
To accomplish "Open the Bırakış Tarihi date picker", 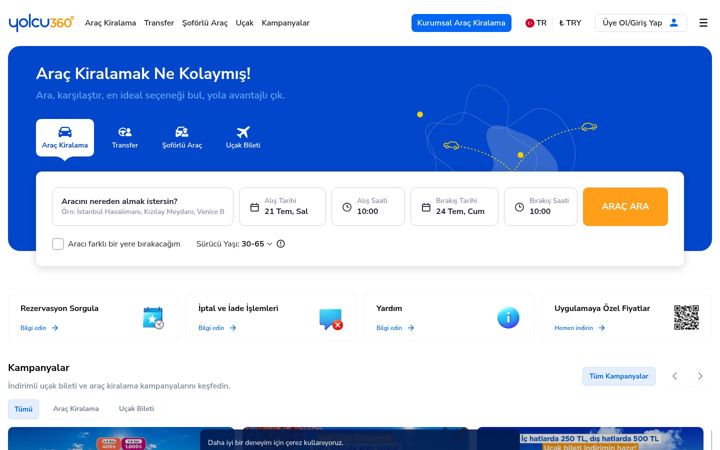I will pyautogui.click(x=454, y=207).
